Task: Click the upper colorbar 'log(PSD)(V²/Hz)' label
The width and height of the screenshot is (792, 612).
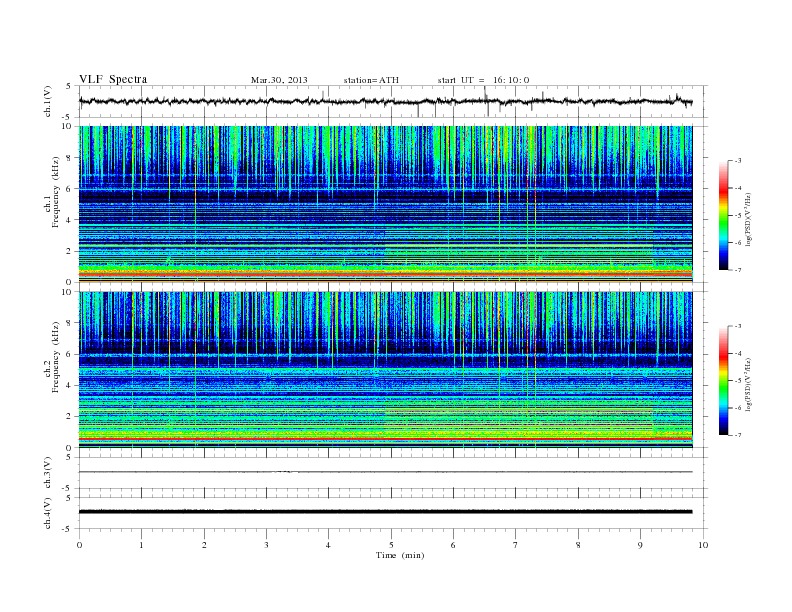Action: 748,220
